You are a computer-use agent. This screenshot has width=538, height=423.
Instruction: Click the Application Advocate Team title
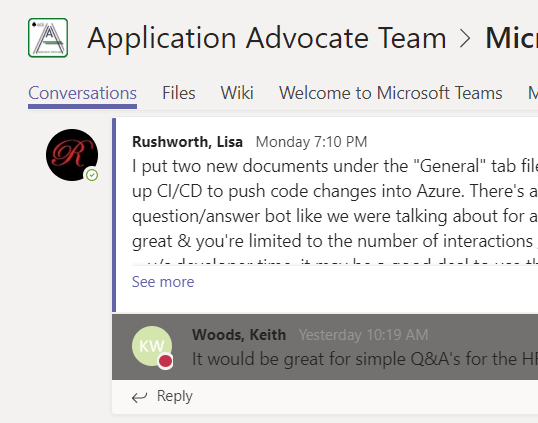click(x=267, y=38)
